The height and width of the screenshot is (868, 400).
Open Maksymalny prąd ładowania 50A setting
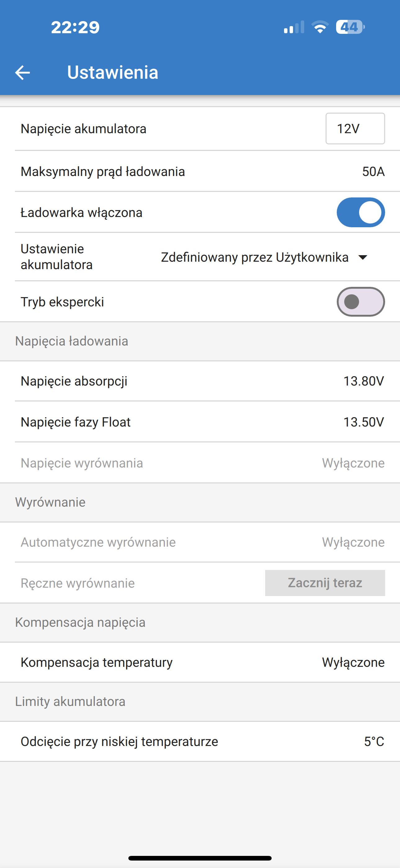tap(200, 171)
